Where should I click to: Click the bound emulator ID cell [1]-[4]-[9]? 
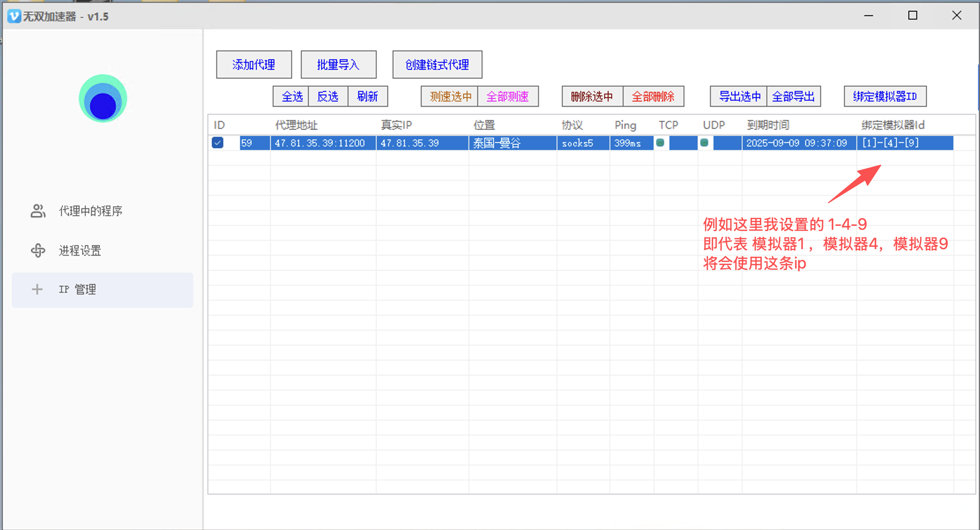tap(890, 143)
